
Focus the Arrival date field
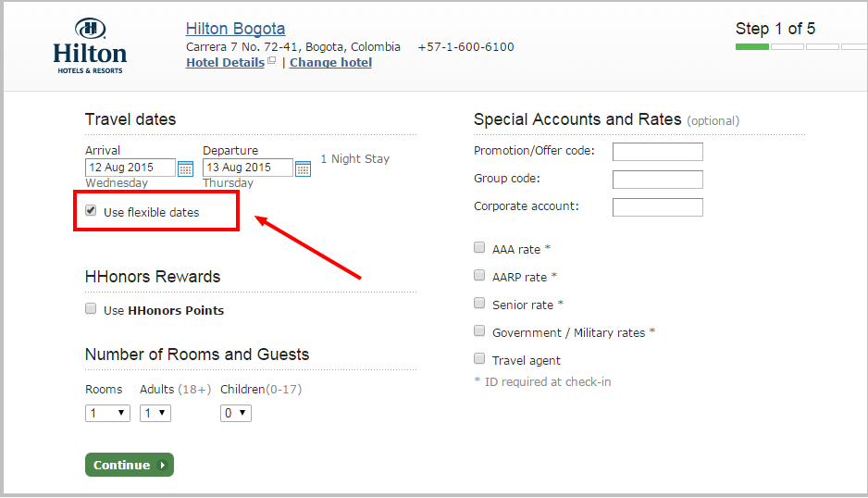pyautogui.click(x=130, y=168)
